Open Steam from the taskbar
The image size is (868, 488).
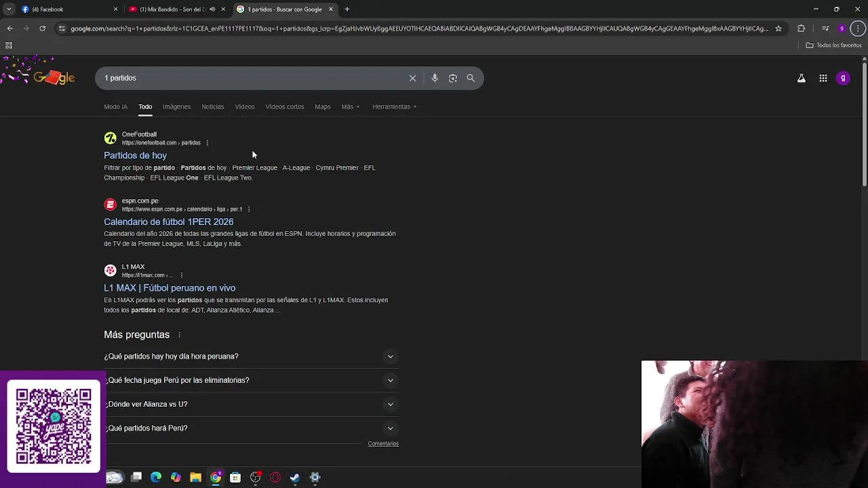click(295, 477)
